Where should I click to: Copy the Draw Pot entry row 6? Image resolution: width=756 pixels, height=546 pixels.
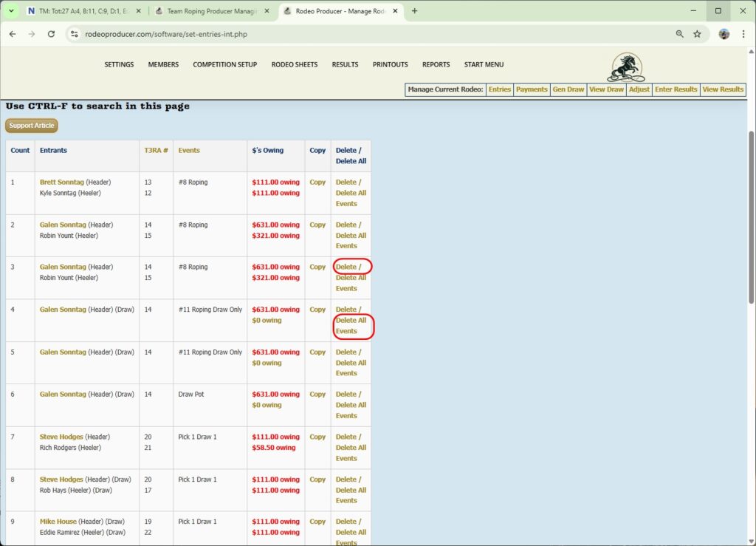(317, 394)
